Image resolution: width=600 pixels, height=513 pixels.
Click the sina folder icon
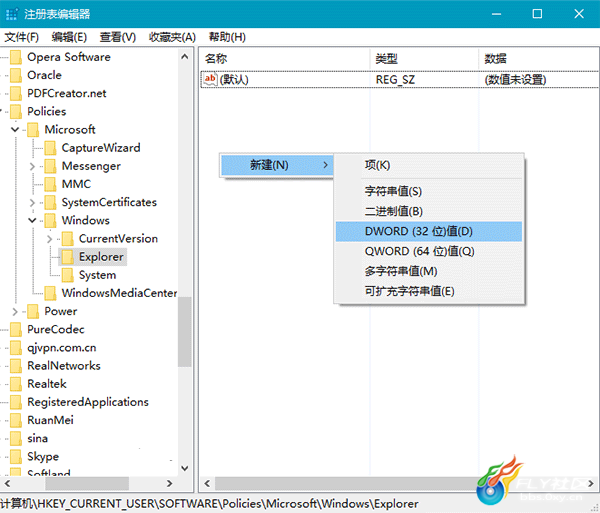tap(16, 439)
